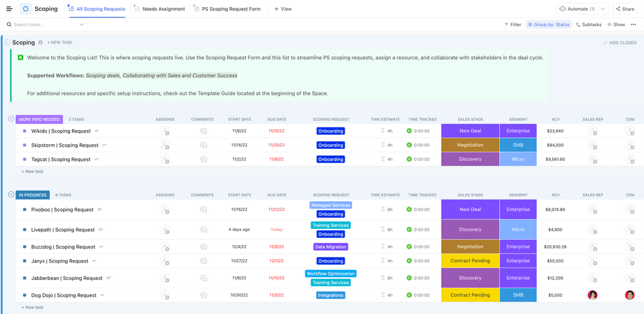Toggle Hide Closed tasks

(x=621, y=42)
